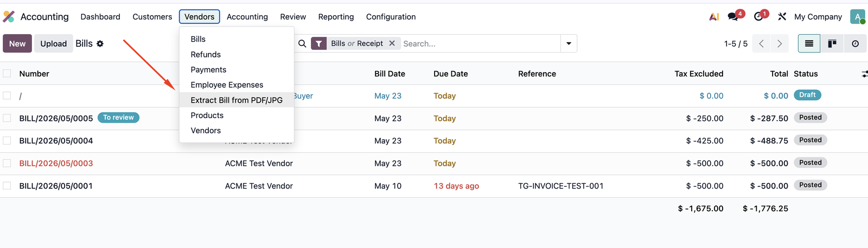Viewport: 868px width, 248px height.
Task: Sort by the Reference column header
Action: (537, 74)
